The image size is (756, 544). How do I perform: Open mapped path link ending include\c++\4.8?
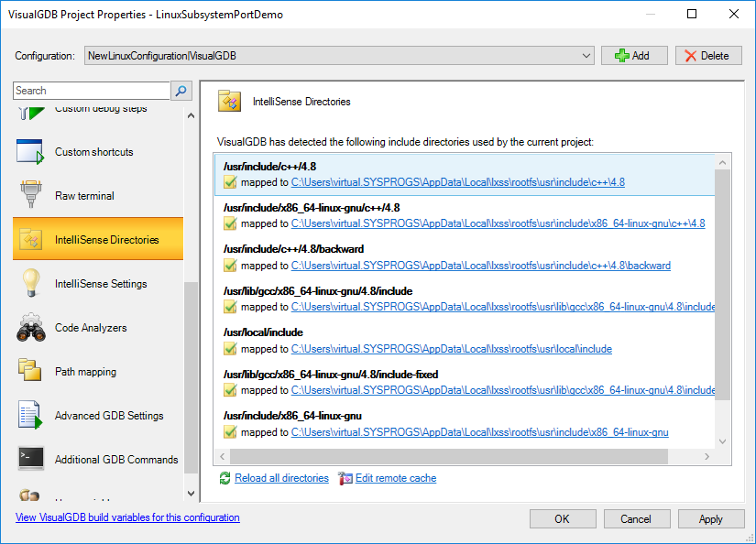[458, 182]
